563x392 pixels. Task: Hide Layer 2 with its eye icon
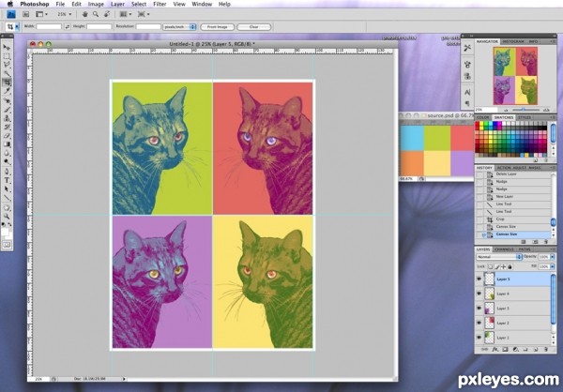(x=479, y=323)
